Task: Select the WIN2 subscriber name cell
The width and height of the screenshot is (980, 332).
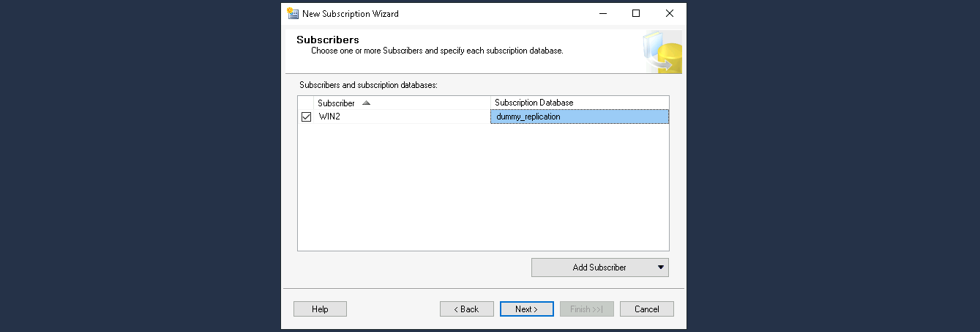Action: (402, 117)
